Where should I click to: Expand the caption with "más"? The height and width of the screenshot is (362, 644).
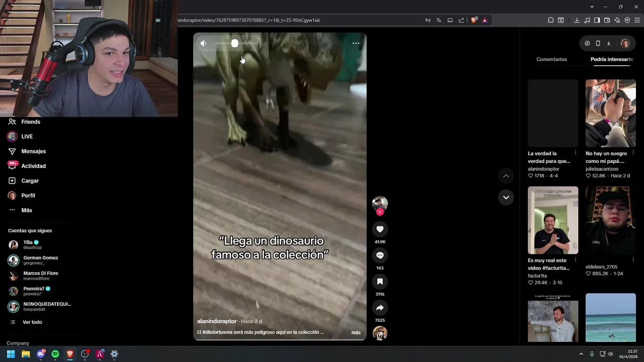(x=356, y=332)
